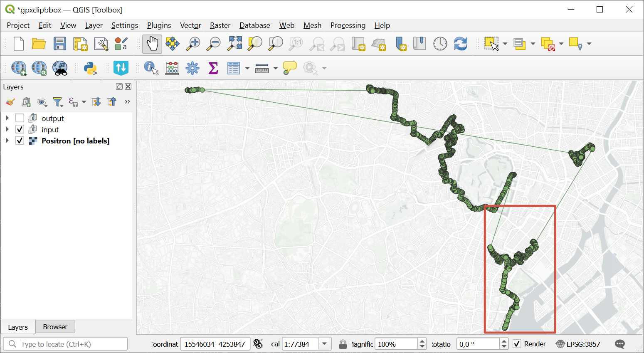Viewport: 644px width, 353px height.
Task: Hide the input layer
Action: tap(20, 129)
